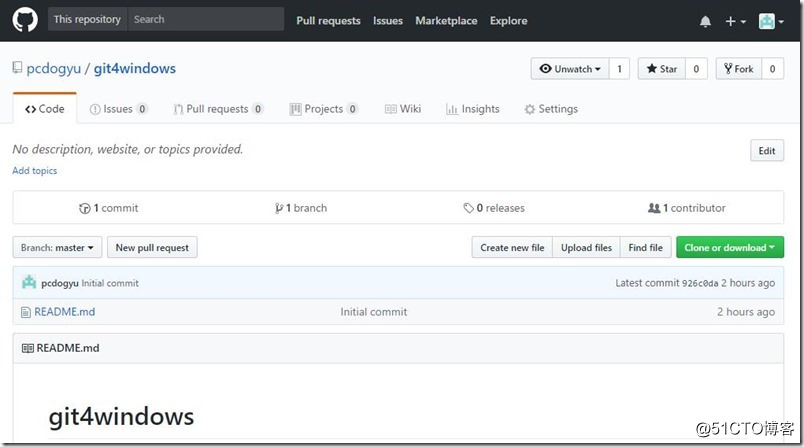This screenshot has width=804, height=447.
Task: Click the commit clock icon
Action: [x=85, y=208]
